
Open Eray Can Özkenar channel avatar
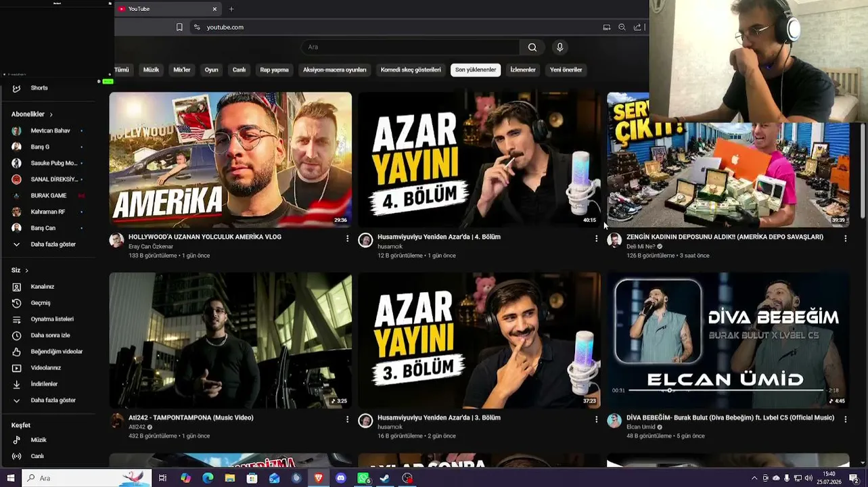click(x=116, y=240)
